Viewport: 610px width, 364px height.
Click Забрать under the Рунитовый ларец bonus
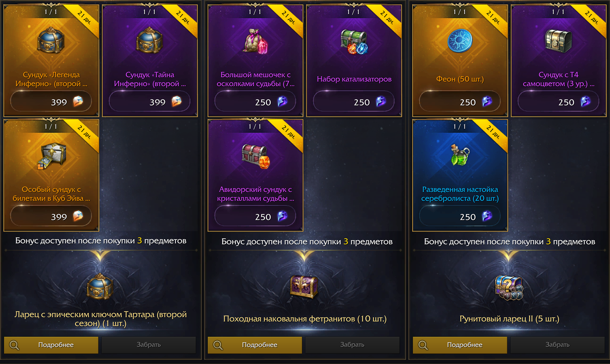coord(557,345)
